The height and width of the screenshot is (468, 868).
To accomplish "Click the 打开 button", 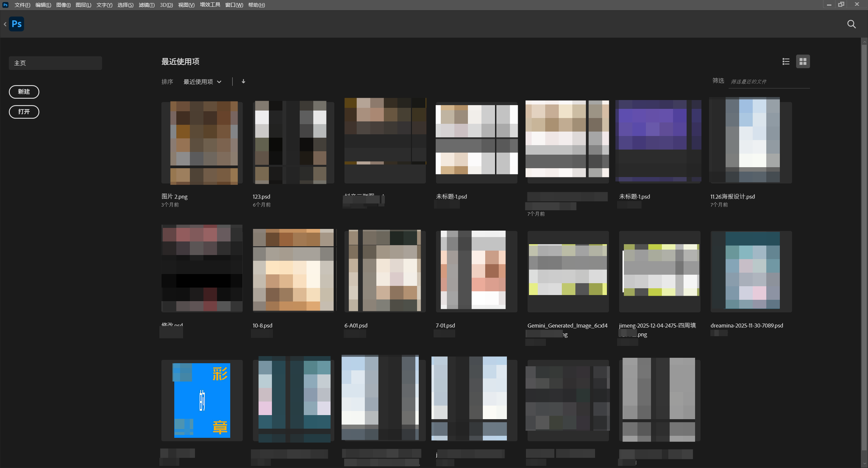I will [x=24, y=112].
